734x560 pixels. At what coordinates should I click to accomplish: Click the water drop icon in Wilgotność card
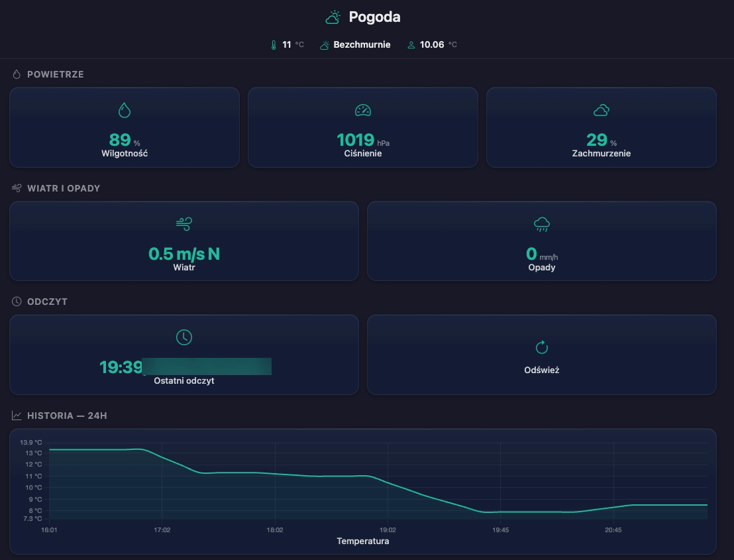[125, 111]
